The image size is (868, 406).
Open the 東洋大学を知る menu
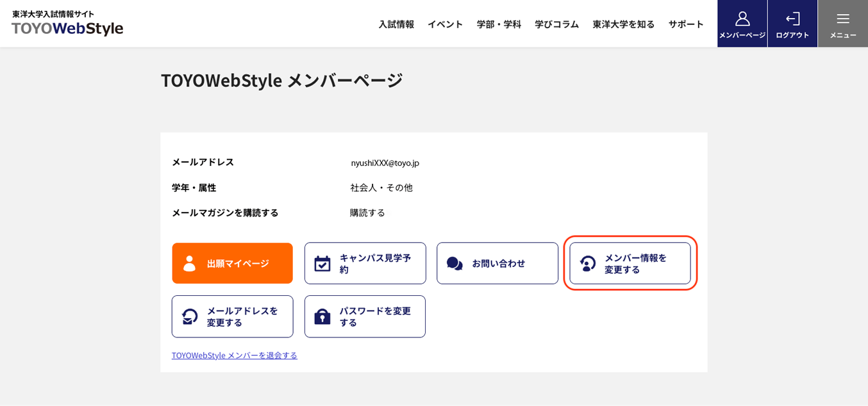[624, 24]
